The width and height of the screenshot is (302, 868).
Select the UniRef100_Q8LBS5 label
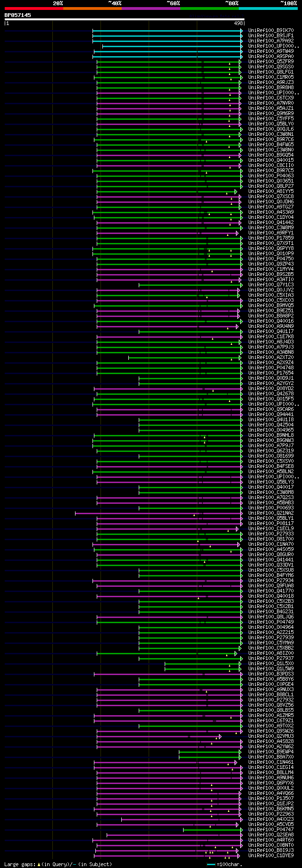pos(271,710)
